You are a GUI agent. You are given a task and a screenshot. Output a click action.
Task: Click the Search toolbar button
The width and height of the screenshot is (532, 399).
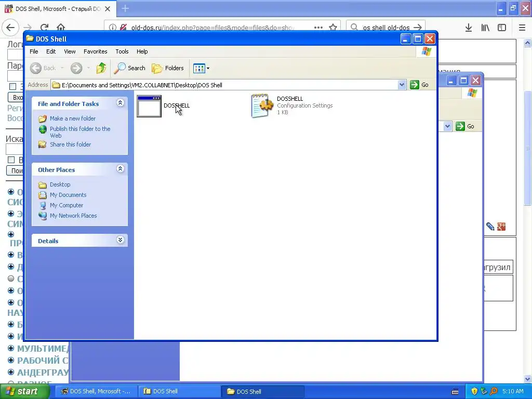129,68
